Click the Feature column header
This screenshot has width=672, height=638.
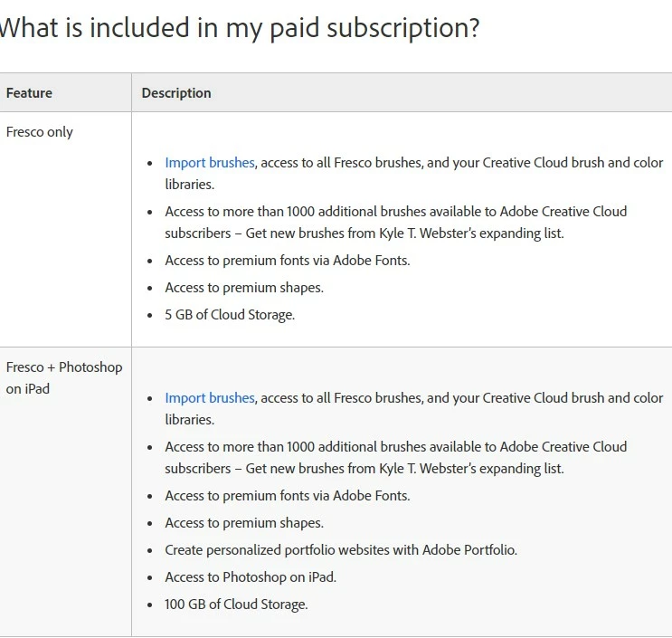coord(29,93)
